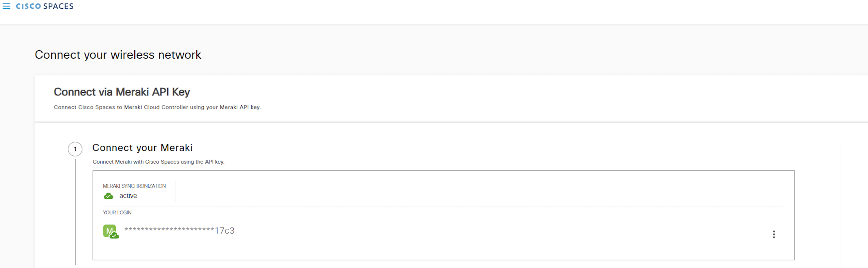Viewport: 868px width, 268px height.
Task: Click the "active" synchronization status text
Action: coord(128,196)
